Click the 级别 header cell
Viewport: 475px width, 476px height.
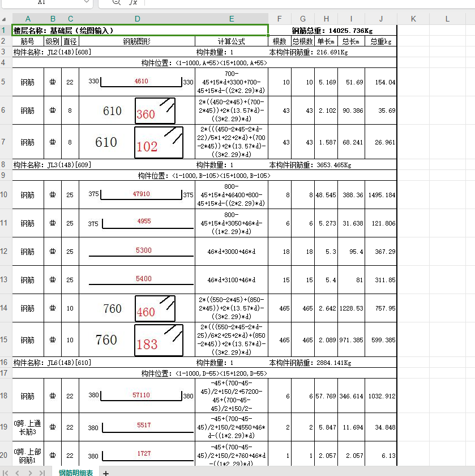click(53, 41)
